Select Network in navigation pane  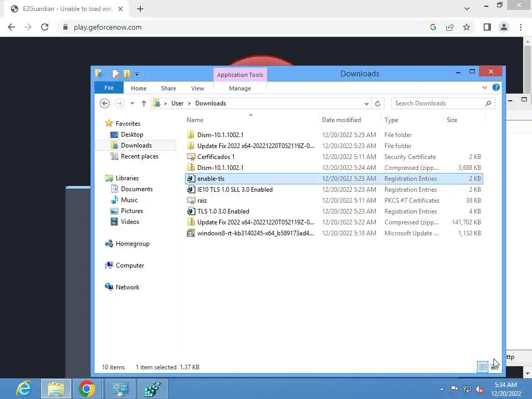[x=127, y=287]
